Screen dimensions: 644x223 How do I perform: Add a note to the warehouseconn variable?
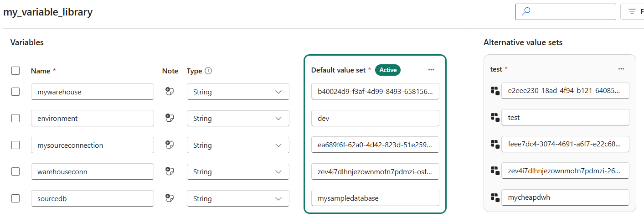click(x=170, y=171)
